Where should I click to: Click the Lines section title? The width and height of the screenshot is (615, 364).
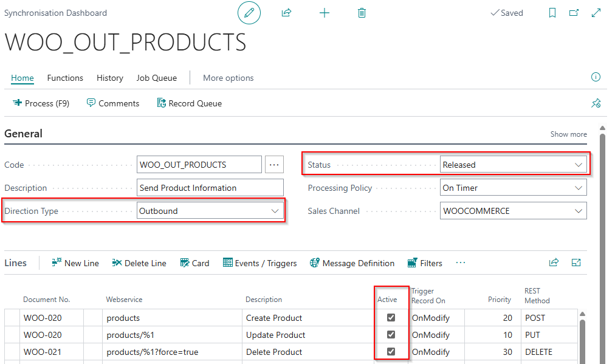16,263
